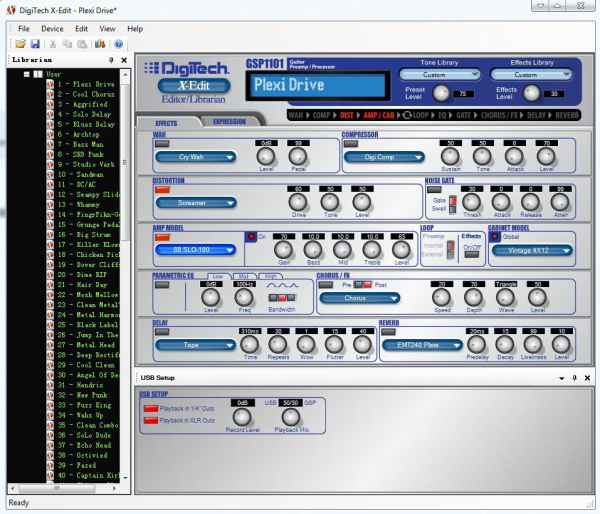Open the 88 SLO-100 amp dropdown
Screen dimensions: 600x514
tap(196, 250)
